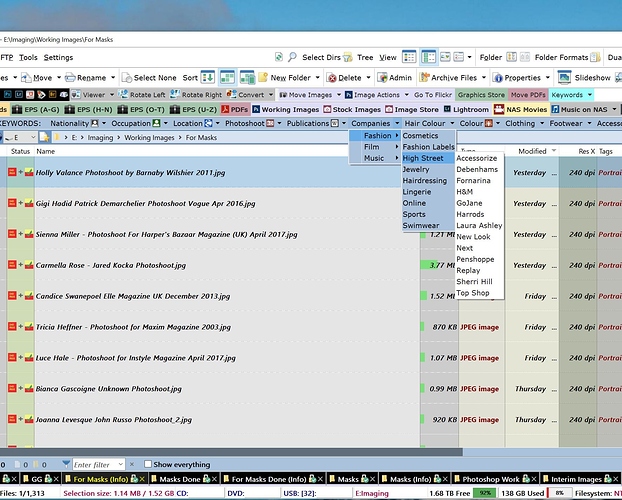Click image file icon for Gigi Hadid row
Viewport: 622px width, 500px height.
tap(29, 203)
